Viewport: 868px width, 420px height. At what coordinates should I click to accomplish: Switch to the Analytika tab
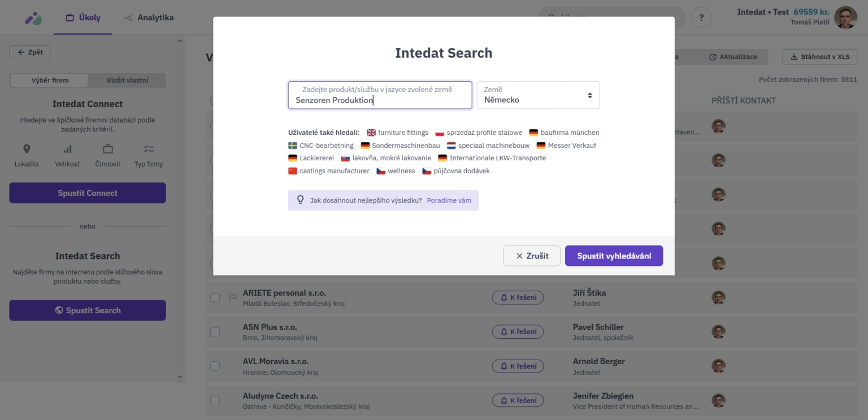pos(149,17)
